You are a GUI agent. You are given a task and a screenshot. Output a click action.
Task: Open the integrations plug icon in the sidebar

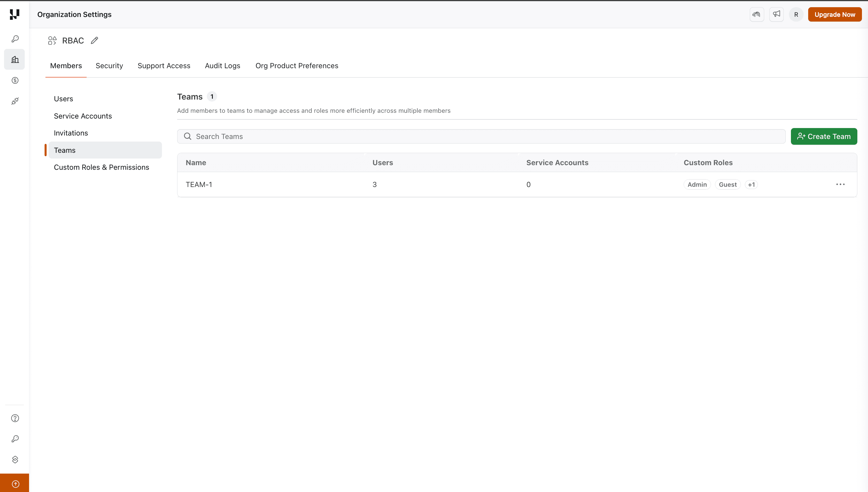coord(15,101)
